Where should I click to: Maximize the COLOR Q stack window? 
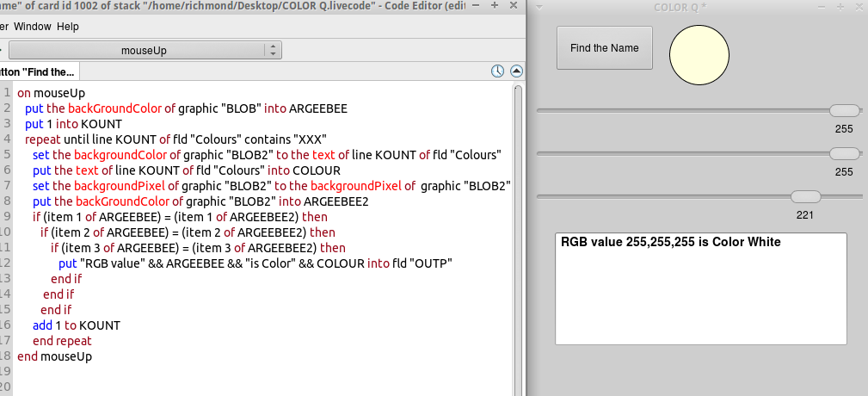(x=840, y=7)
